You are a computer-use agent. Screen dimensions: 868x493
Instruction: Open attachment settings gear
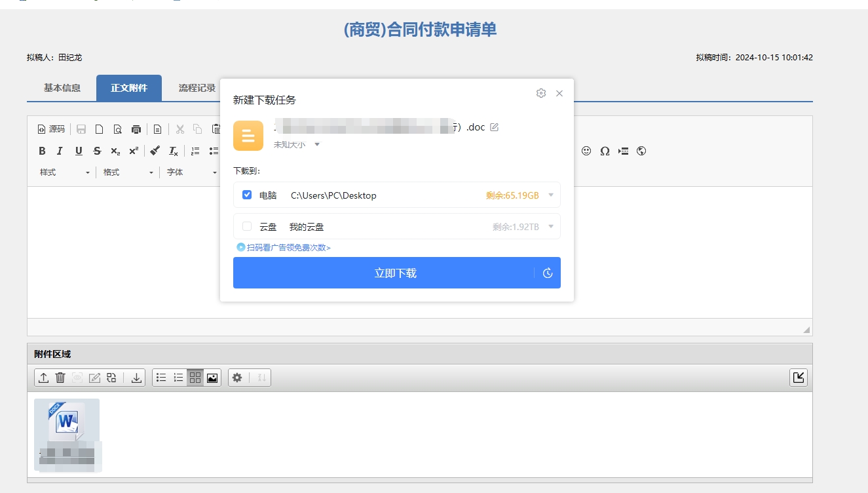point(237,378)
